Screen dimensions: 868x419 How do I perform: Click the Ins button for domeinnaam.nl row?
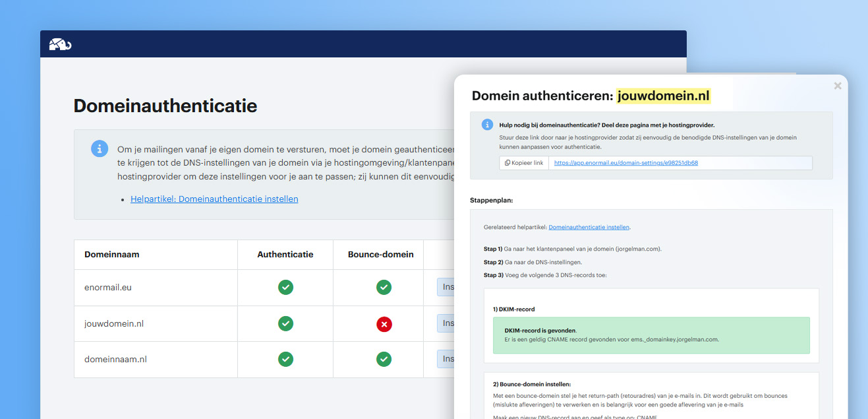446,359
